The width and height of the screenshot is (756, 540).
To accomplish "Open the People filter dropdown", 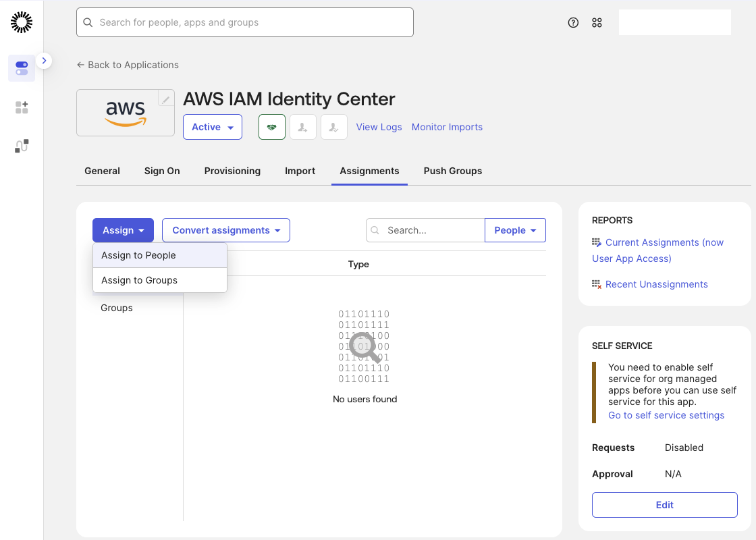I will point(514,230).
